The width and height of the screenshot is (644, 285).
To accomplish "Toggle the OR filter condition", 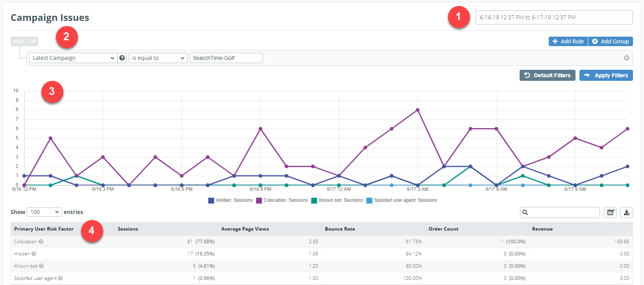I will tap(32, 41).
